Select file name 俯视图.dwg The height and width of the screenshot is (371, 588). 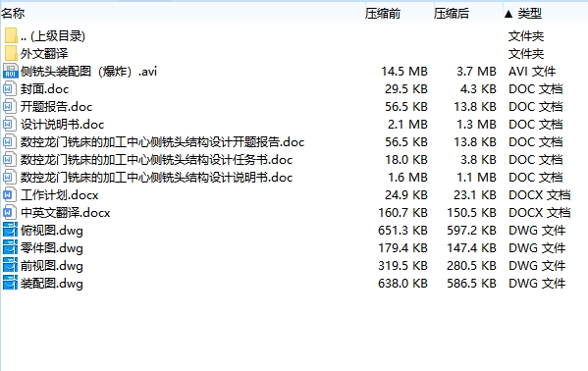pos(52,231)
